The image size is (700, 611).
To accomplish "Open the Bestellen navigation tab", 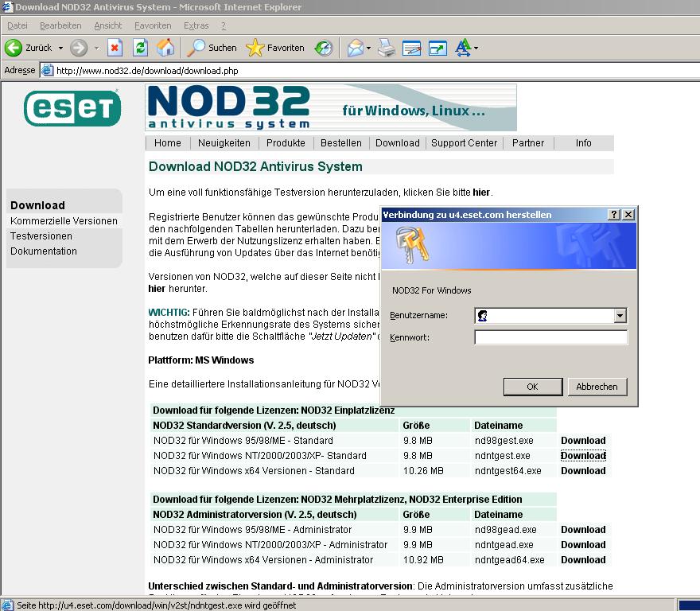I will [341, 143].
